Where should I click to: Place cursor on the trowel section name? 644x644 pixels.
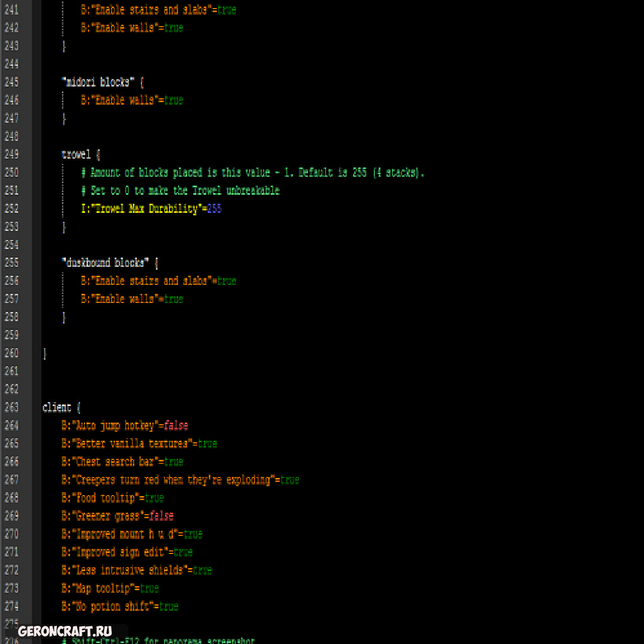pyautogui.click(x=76, y=154)
